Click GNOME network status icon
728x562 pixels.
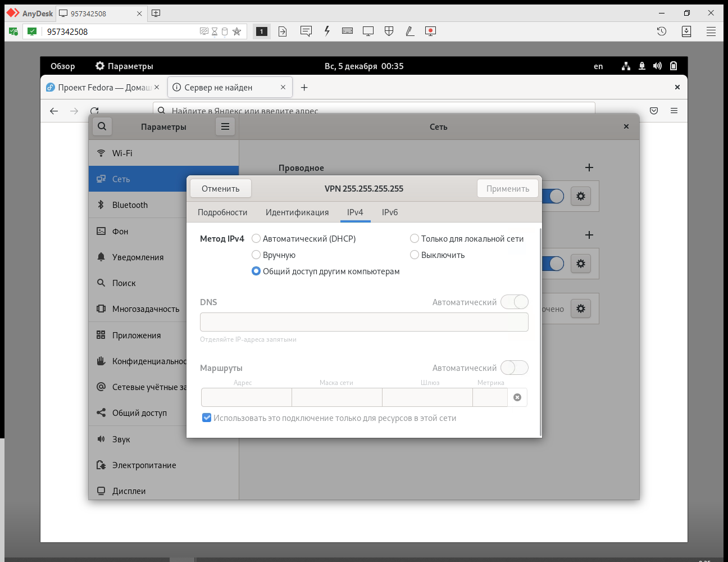click(626, 66)
